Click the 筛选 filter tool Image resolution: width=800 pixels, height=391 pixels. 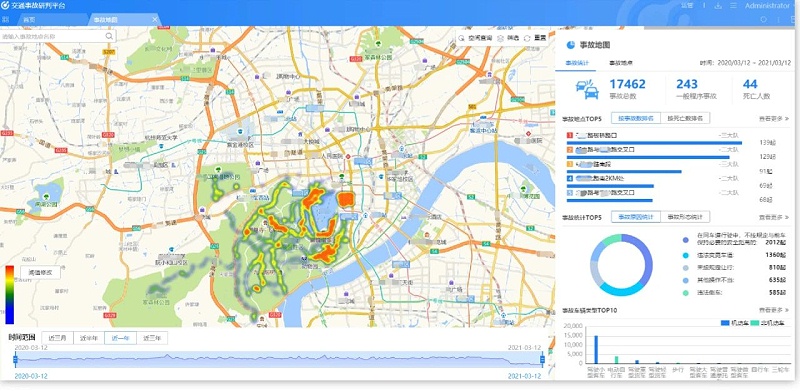coord(509,38)
